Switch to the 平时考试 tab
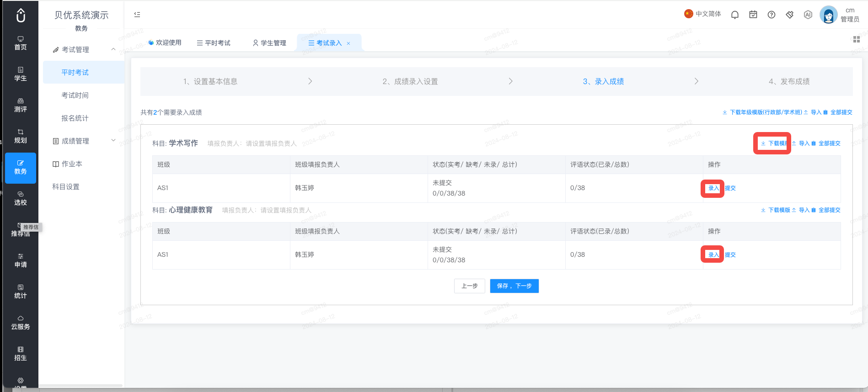 click(x=214, y=43)
